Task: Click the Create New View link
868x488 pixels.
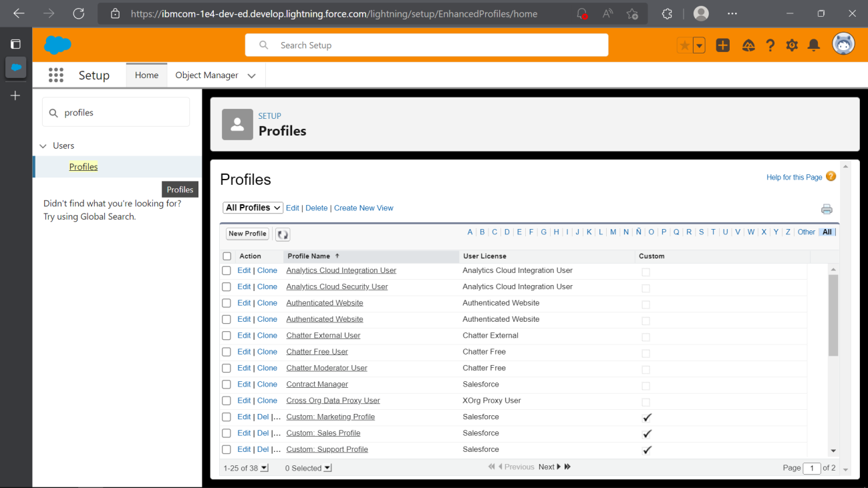Action: coord(364,208)
